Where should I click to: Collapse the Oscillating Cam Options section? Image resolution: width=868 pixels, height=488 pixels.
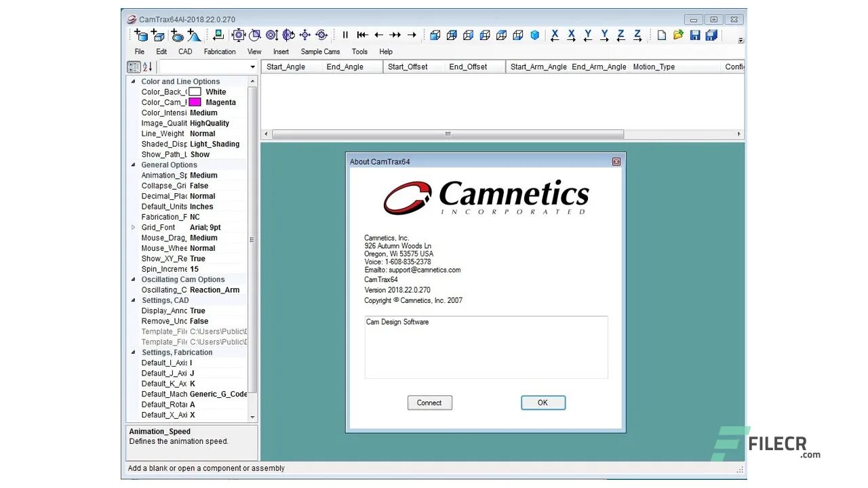coord(133,279)
